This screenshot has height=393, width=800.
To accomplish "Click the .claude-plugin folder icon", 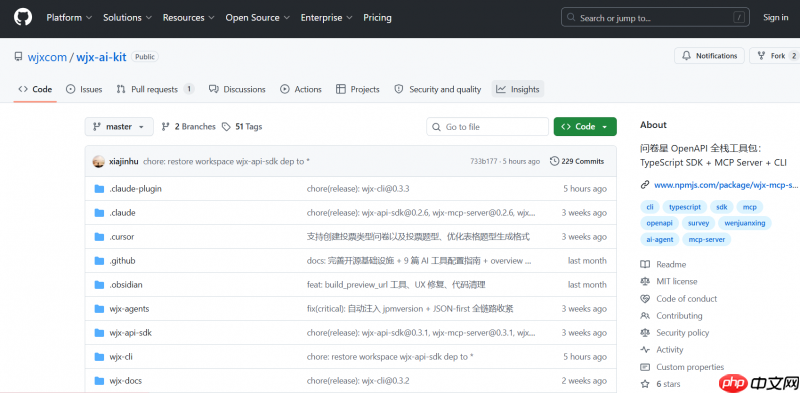I will 99,189.
